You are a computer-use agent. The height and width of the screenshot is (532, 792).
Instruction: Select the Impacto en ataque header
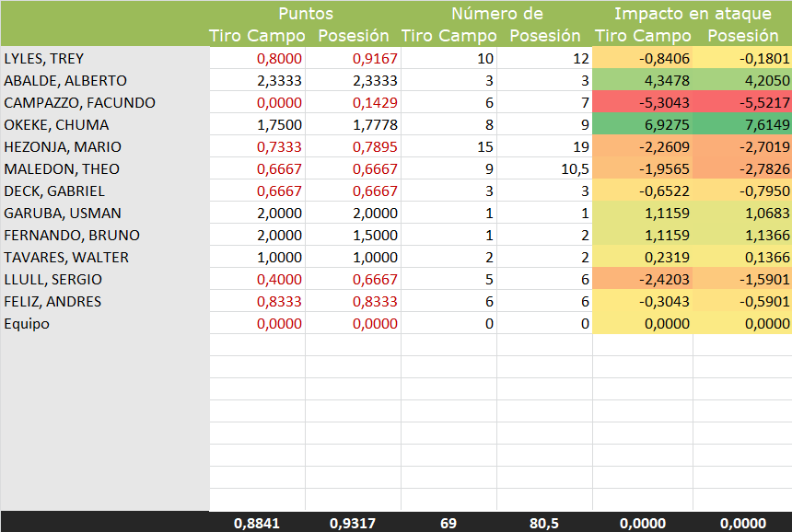coord(693,14)
